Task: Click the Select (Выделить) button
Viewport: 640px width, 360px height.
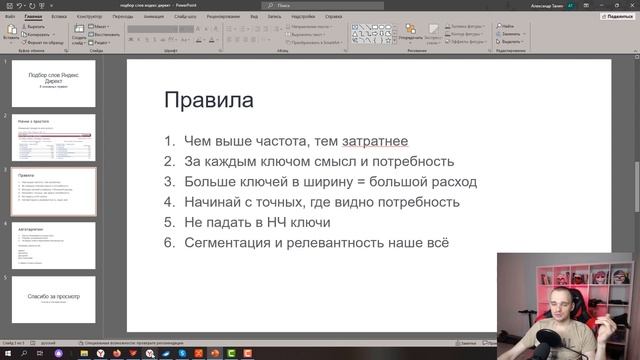Action: [x=510, y=42]
